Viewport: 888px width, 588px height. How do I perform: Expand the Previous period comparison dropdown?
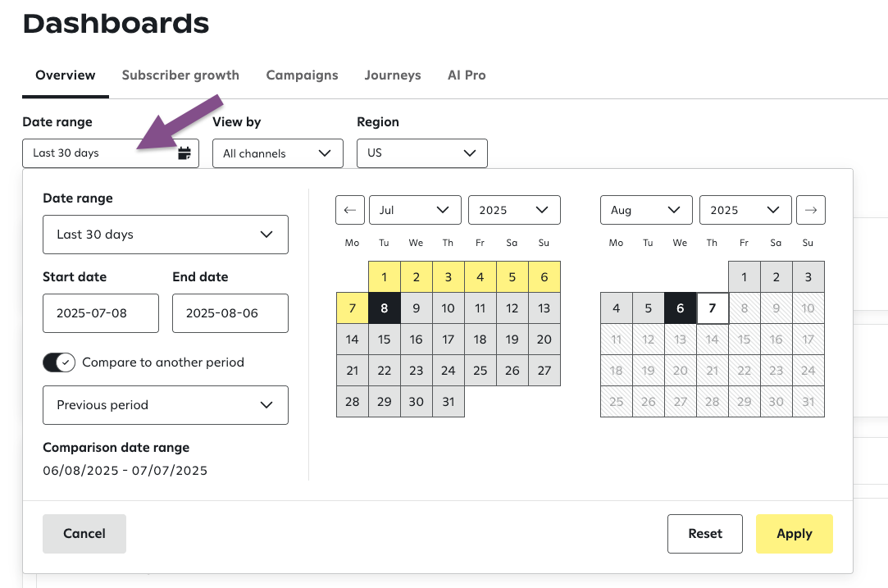click(x=166, y=405)
